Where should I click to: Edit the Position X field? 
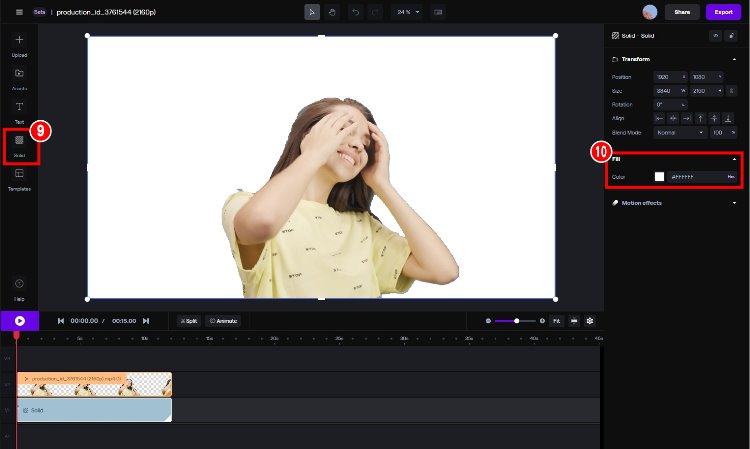coord(671,77)
